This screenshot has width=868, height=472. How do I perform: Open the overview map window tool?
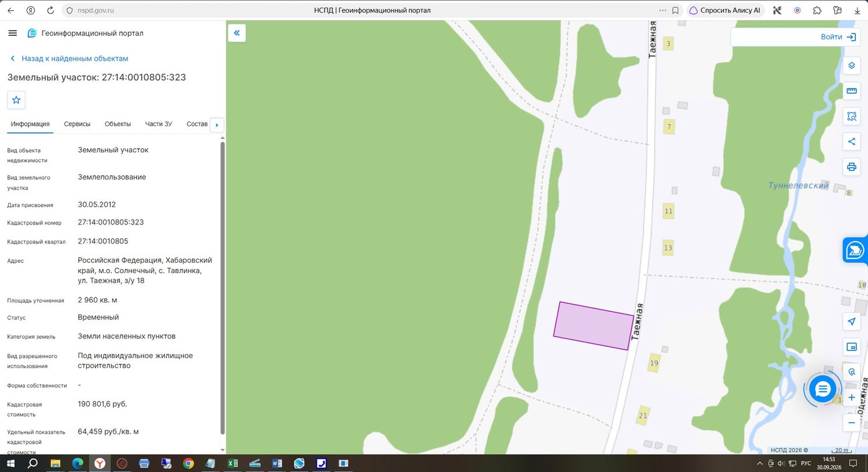point(852,347)
